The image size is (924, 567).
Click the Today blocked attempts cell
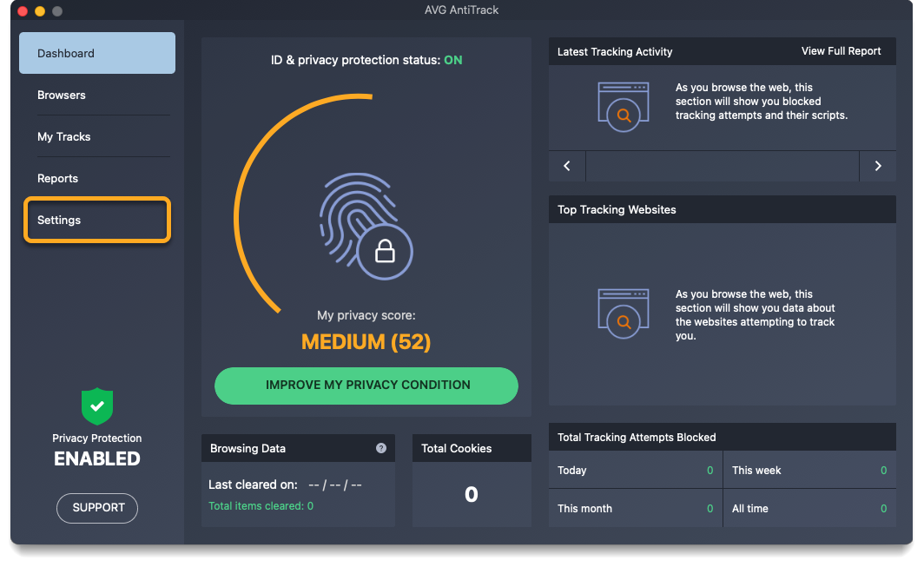(635, 471)
